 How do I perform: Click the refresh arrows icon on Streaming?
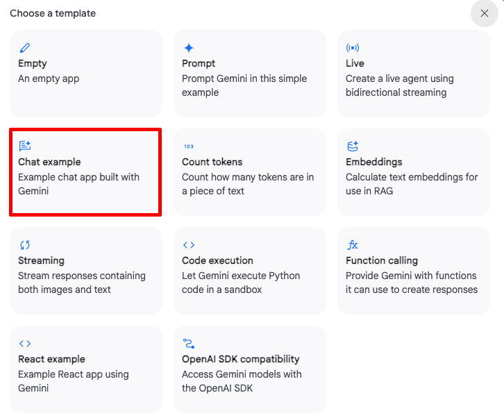pos(25,245)
